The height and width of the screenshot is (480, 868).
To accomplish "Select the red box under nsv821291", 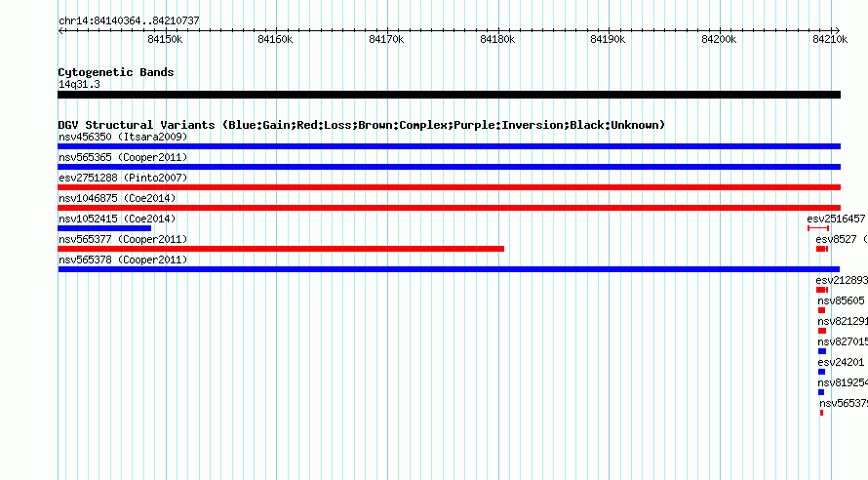I will point(822,331).
